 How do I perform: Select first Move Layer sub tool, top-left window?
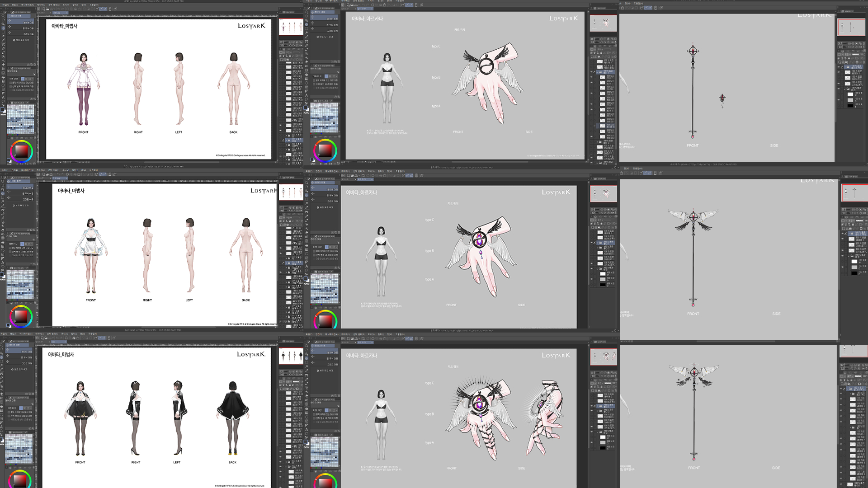[x=20, y=21]
